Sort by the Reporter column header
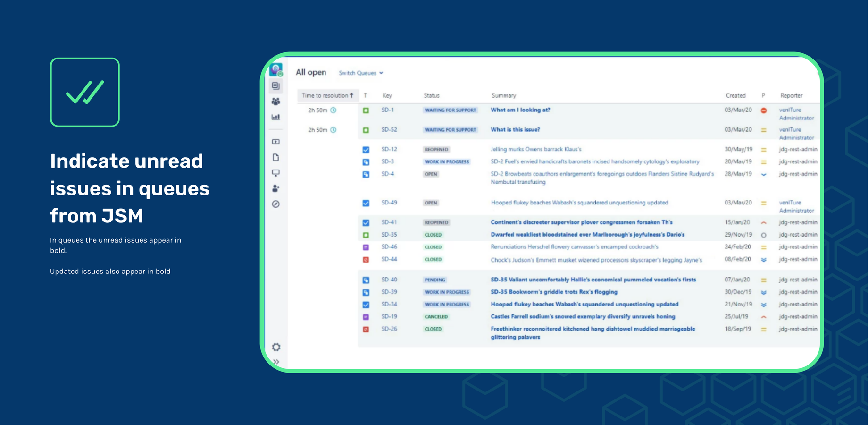 coord(792,96)
